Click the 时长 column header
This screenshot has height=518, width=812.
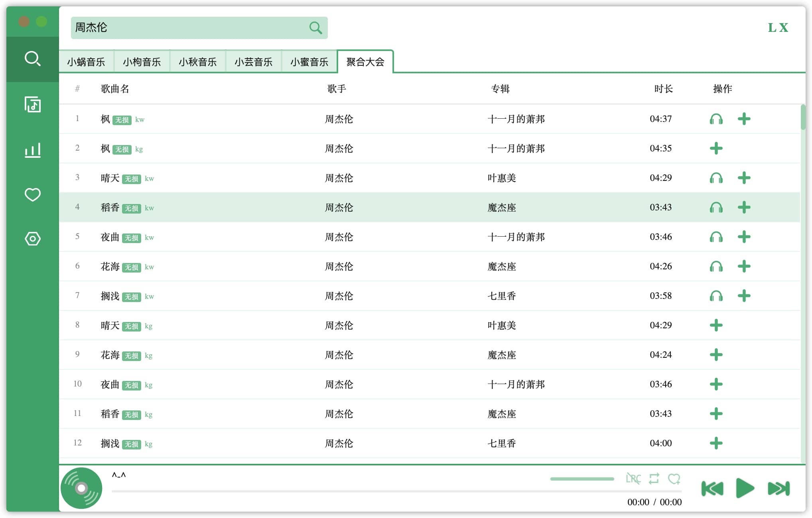pos(664,88)
